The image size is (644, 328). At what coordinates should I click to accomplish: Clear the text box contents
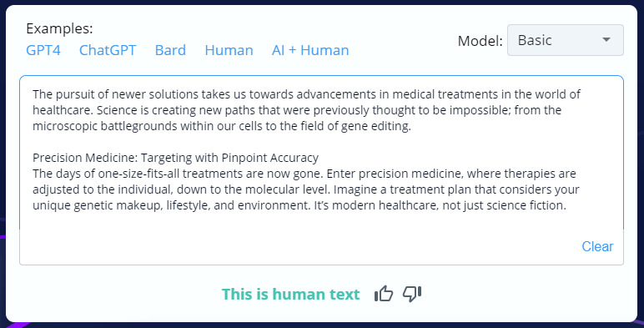[x=597, y=246]
